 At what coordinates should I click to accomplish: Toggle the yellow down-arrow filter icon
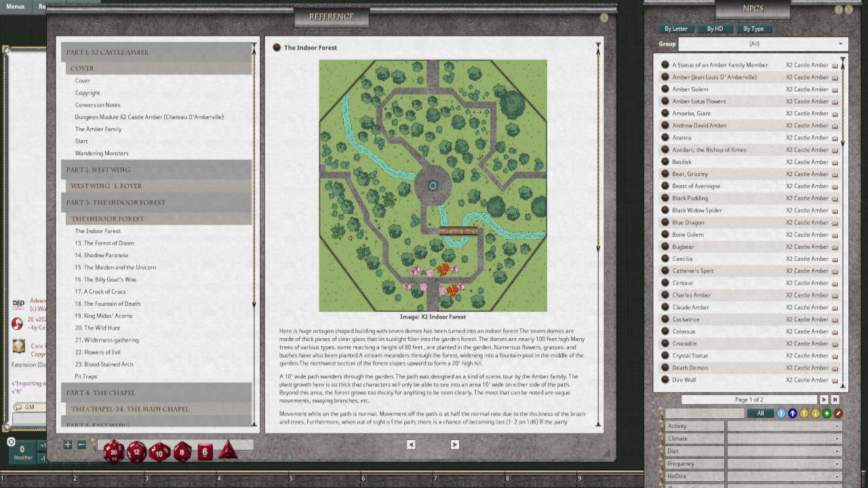click(814, 413)
